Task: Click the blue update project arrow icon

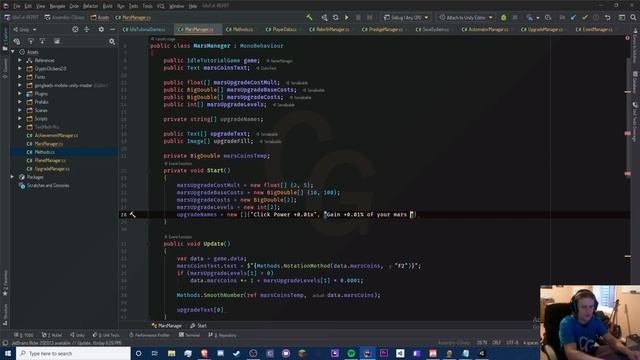Action: point(573,18)
